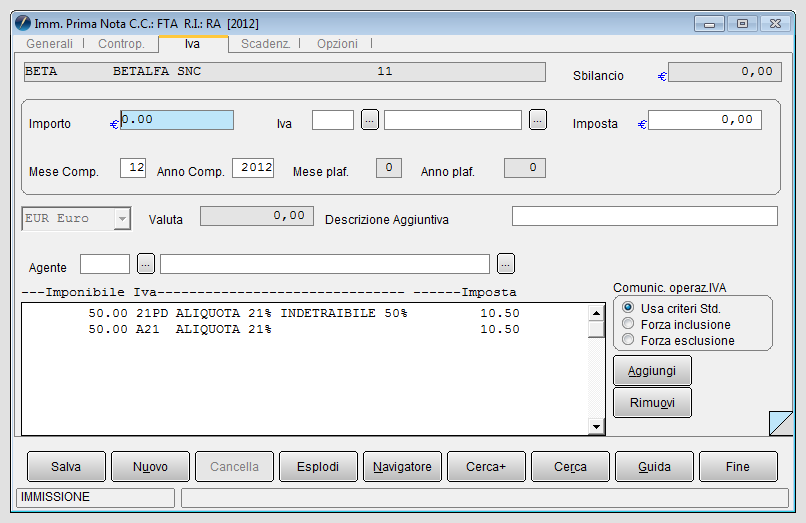
Task: Open Iva code lookup ellipsis button
Action: point(370,120)
